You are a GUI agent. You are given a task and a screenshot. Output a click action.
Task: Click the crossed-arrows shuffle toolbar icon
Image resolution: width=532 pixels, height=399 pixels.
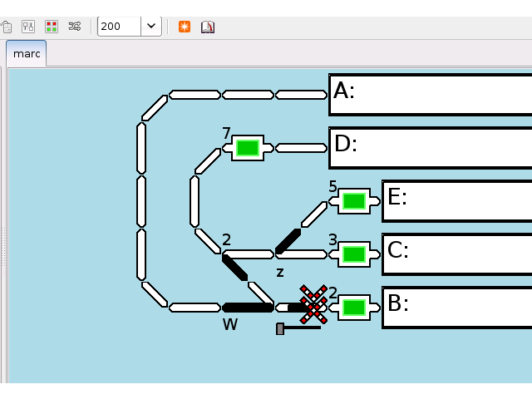75,26
